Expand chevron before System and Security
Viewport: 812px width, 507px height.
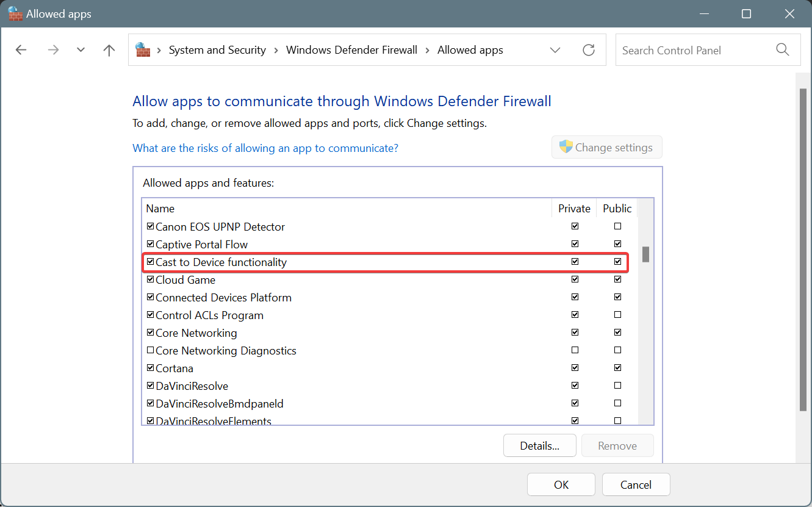(x=160, y=50)
